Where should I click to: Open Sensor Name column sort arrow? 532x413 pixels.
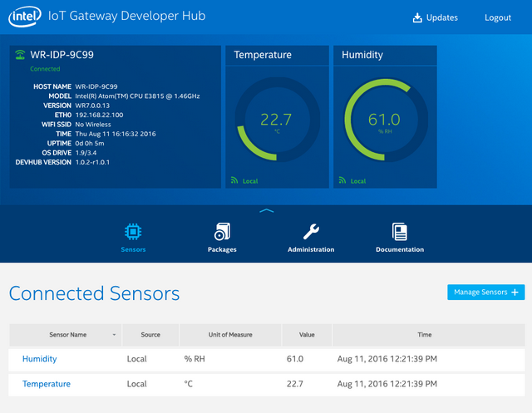pos(114,335)
